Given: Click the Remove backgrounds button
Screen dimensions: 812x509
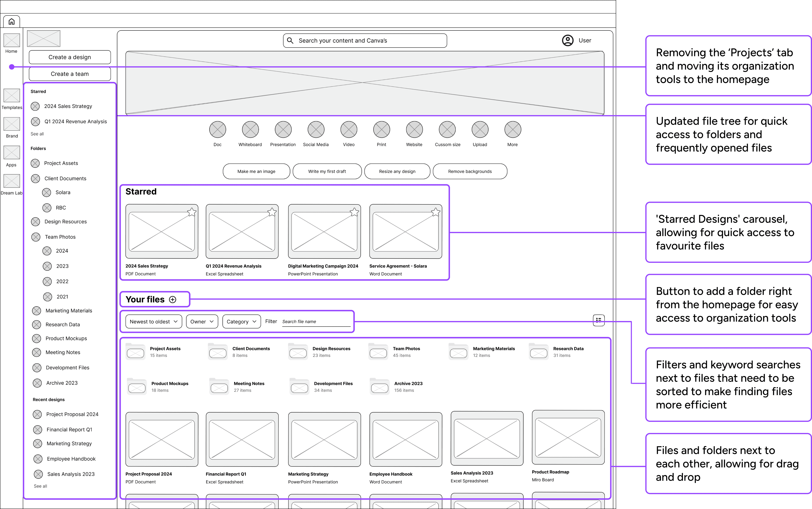Looking at the screenshot, I should (470, 171).
